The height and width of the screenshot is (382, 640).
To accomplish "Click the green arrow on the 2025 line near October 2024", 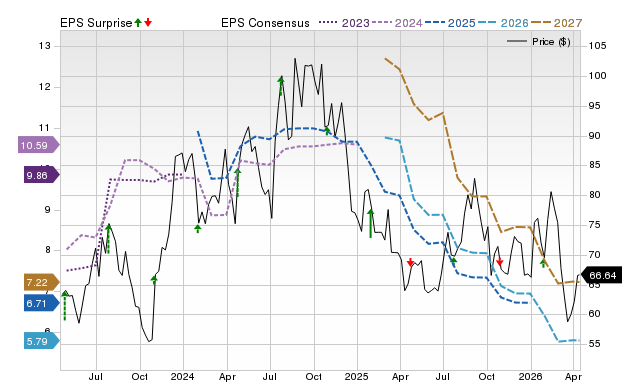I will 327,131.
